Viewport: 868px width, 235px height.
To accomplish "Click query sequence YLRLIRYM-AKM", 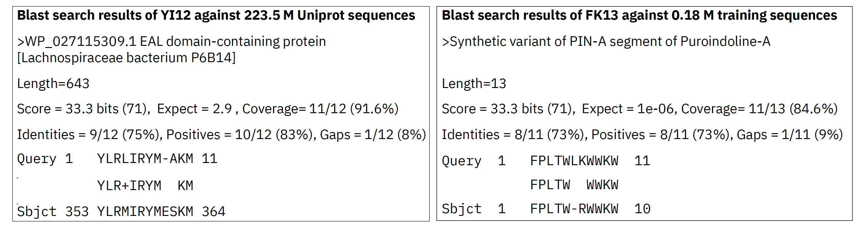I will point(145,159).
